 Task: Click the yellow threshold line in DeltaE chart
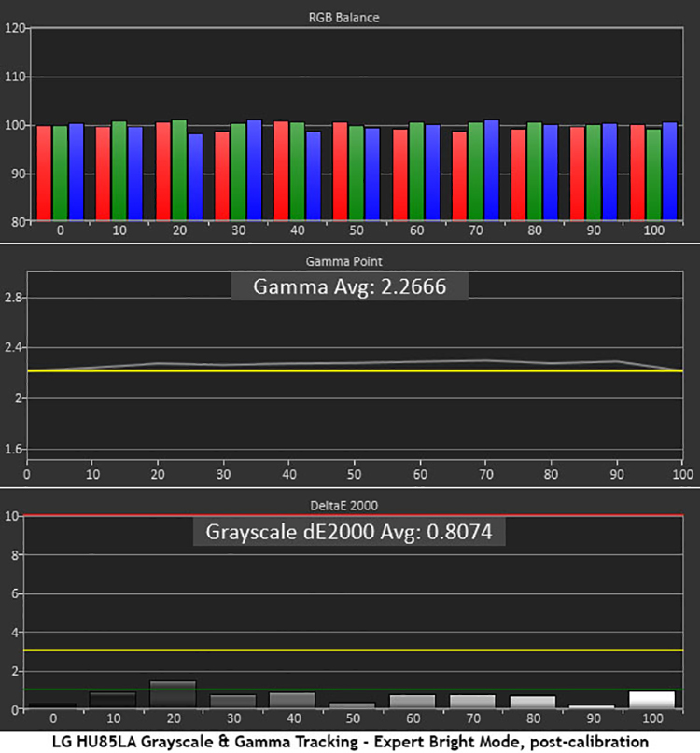355,650
